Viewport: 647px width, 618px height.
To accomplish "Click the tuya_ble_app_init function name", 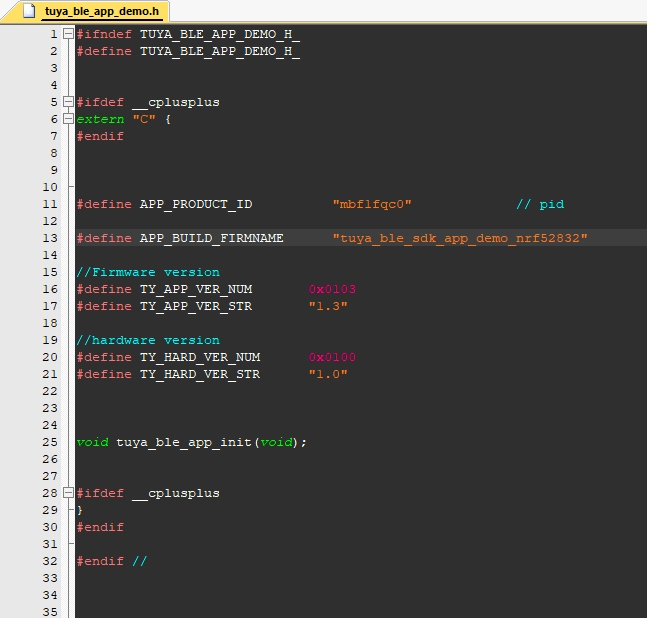I will click(x=184, y=442).
